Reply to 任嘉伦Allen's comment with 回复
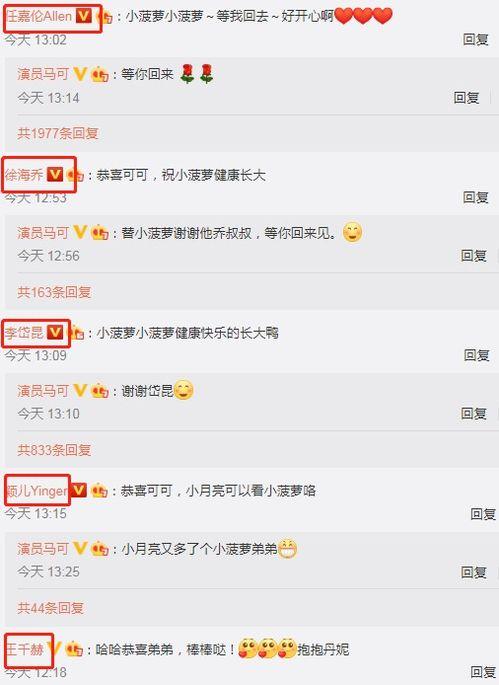The height and width of the screenshot is (685, 499). 476,40
